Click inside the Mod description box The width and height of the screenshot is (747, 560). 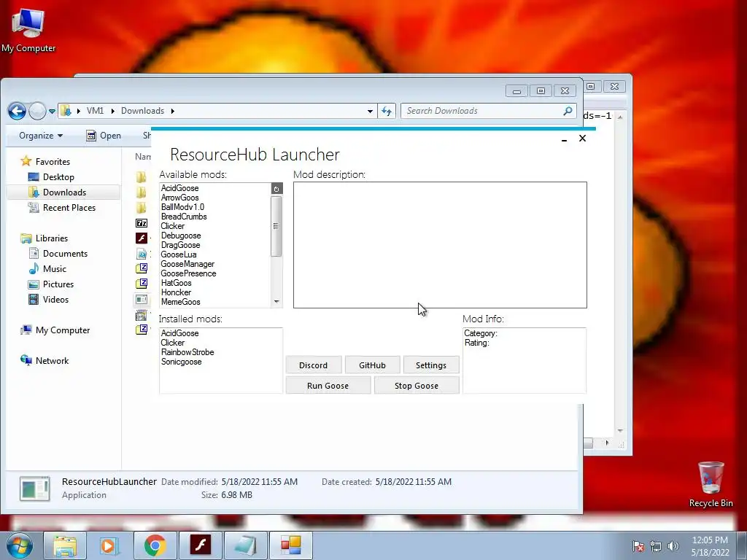point(440,245)
